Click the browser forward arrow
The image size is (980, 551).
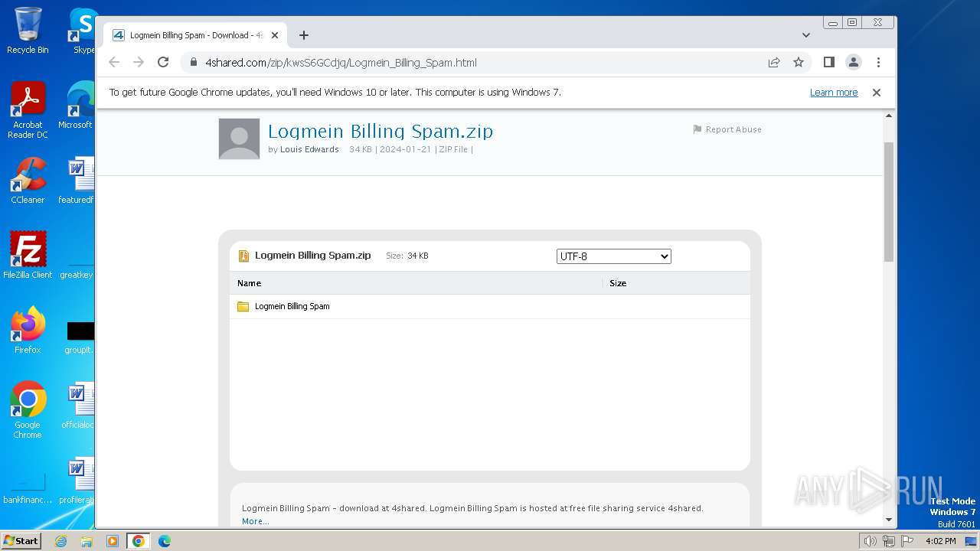pyautogui.click(x=139, y=63)
